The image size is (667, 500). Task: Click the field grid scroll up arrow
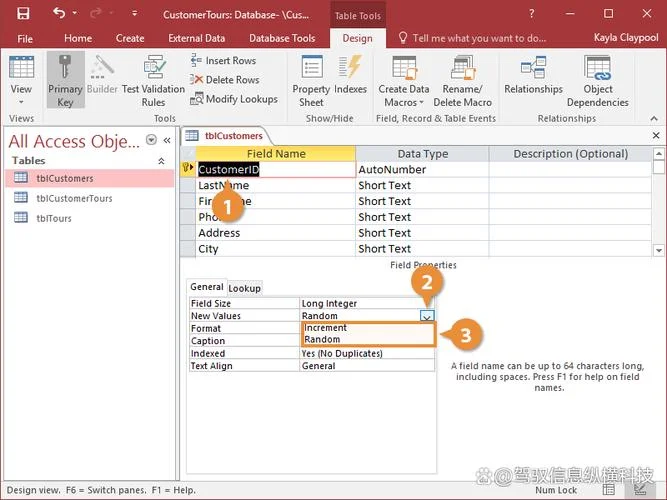coord(658,154)
